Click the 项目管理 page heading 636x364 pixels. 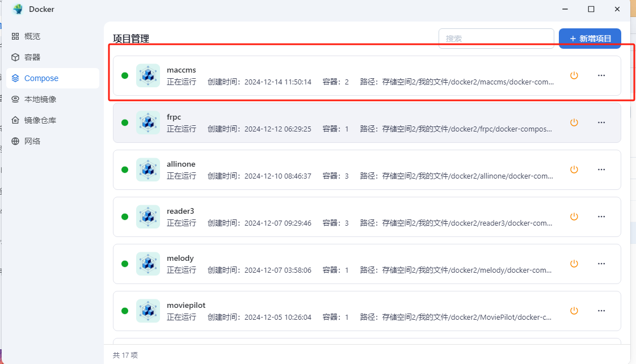pyautogui.click(x=131, y=39)
